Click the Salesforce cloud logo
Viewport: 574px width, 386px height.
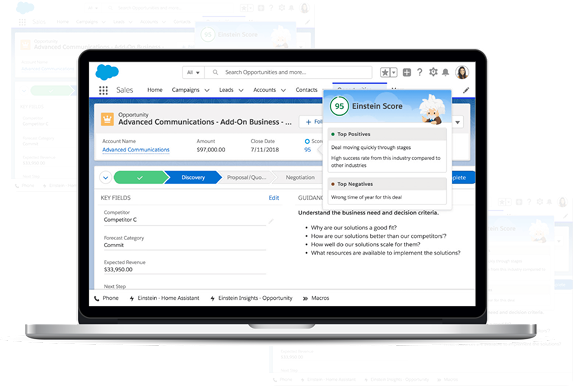(x=107, y=72)
